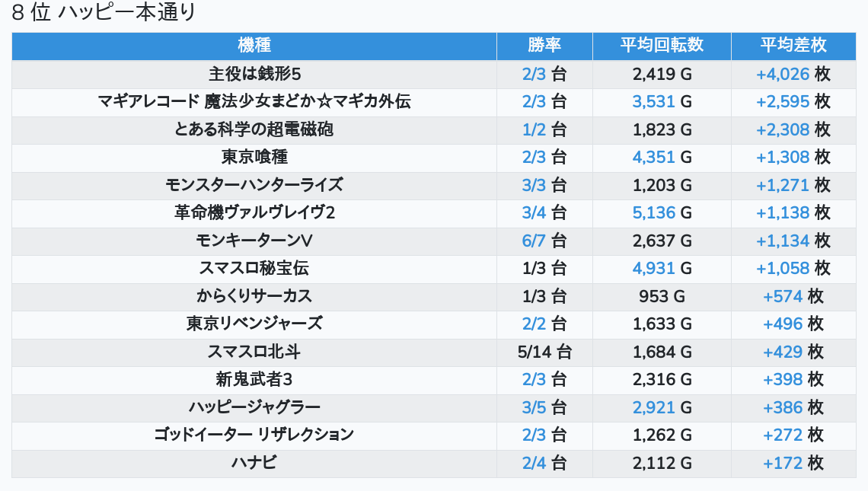Click the 平均差枚 column header
The image size is (868, 491).
coord(793,46)
